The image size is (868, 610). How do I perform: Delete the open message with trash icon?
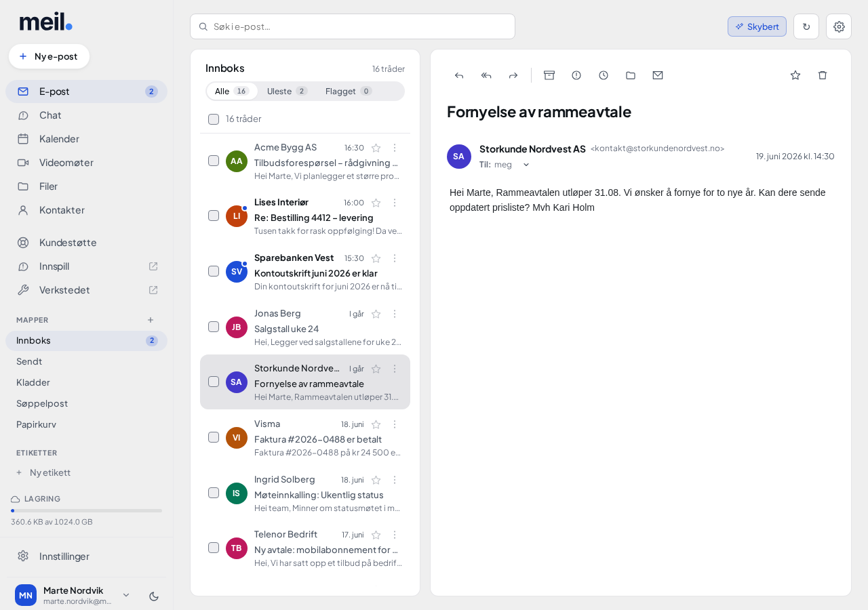(x=823, y=75)
